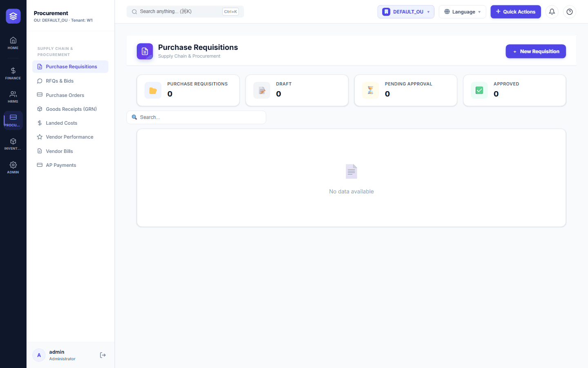Image resolution: width=588 pixels, height=368 pixels.
Task: Expand the DEFAULT_OU organization dropdown
Action: click(406, 12)
